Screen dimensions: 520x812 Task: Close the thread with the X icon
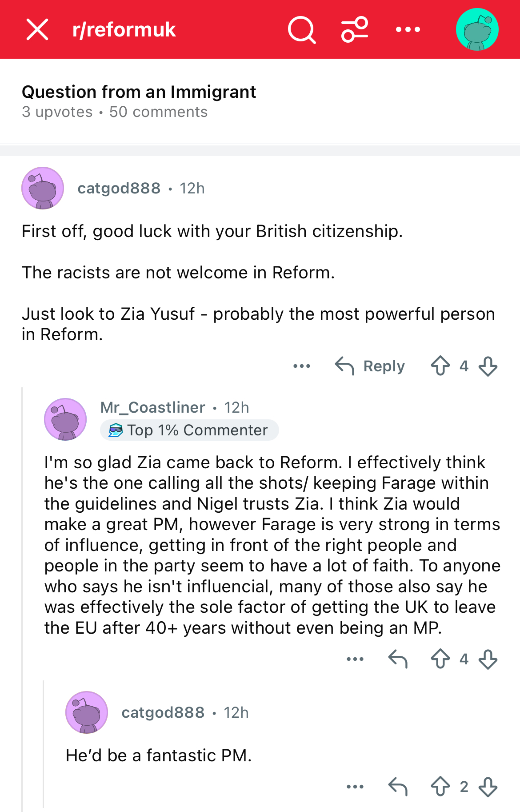pos(37,30)
